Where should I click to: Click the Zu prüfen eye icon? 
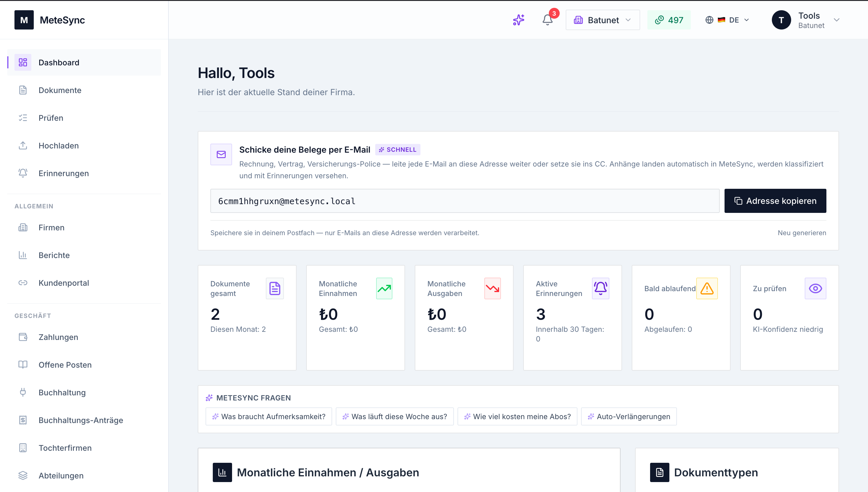coord(815,288)
